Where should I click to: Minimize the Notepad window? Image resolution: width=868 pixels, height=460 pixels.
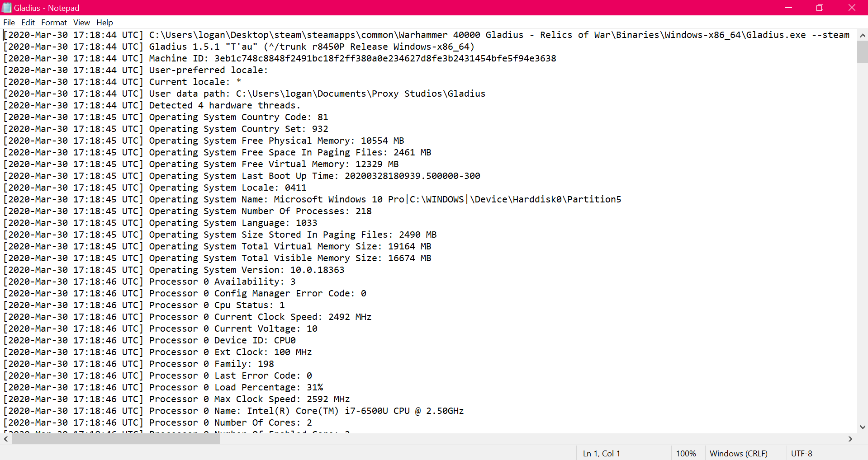tap(788, 8)
